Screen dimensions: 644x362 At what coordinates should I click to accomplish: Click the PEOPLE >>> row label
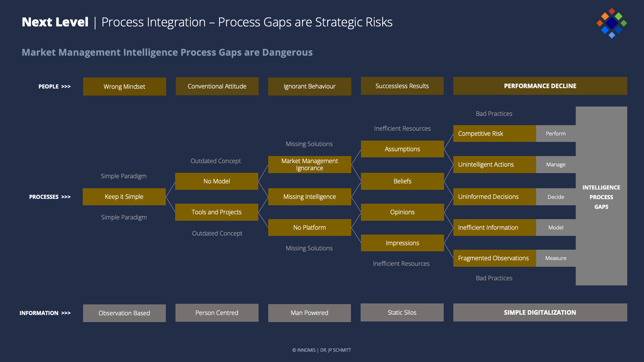point(54,87)
